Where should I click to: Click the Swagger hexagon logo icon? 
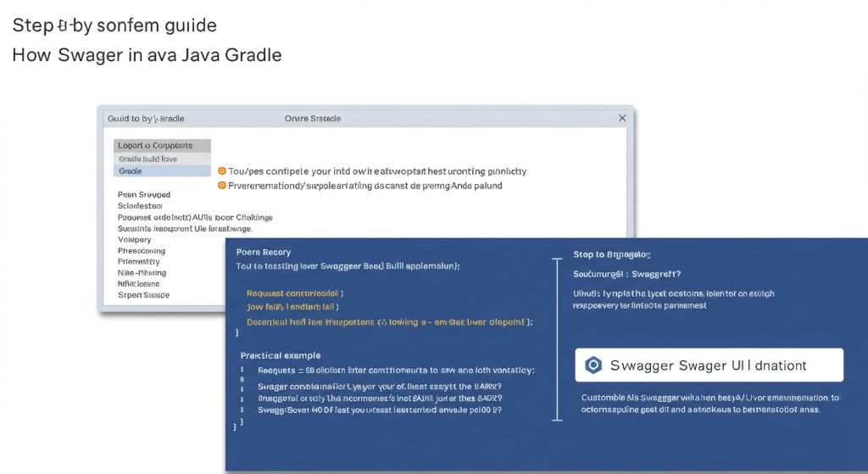click(593, 365)
